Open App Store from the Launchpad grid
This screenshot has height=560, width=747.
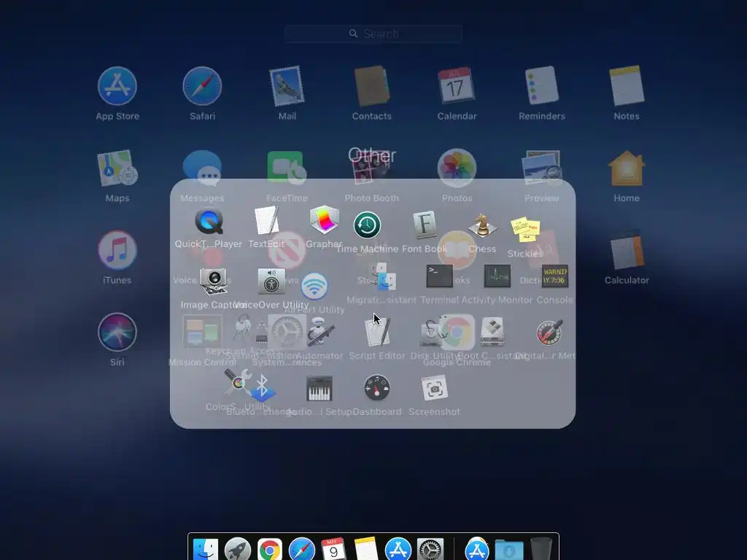pyautogui.click(x=117, y=86)
